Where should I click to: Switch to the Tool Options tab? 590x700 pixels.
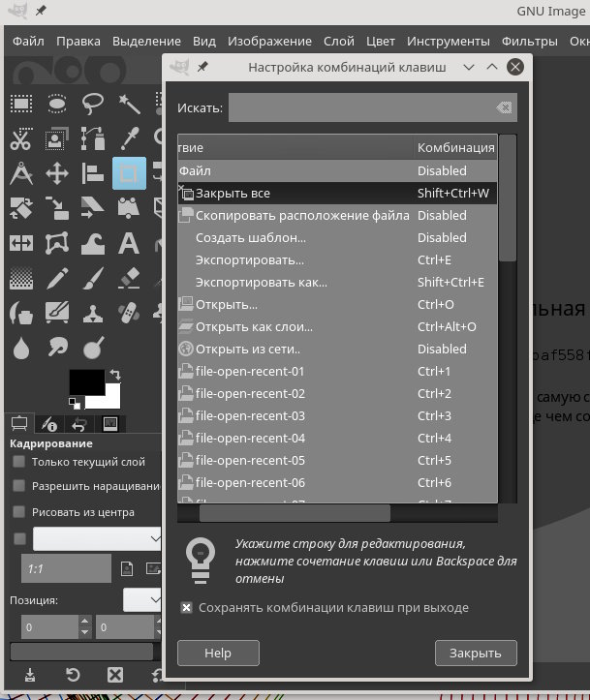pyautogui.click(x=19, y=424)
